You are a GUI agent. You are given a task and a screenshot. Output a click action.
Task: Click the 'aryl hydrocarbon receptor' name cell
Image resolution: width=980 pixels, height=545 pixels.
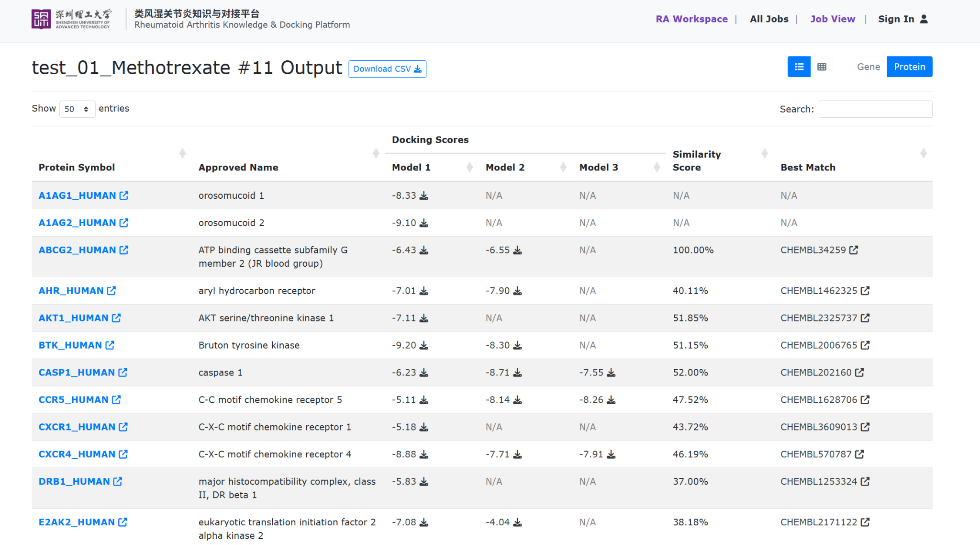[256, 291]
